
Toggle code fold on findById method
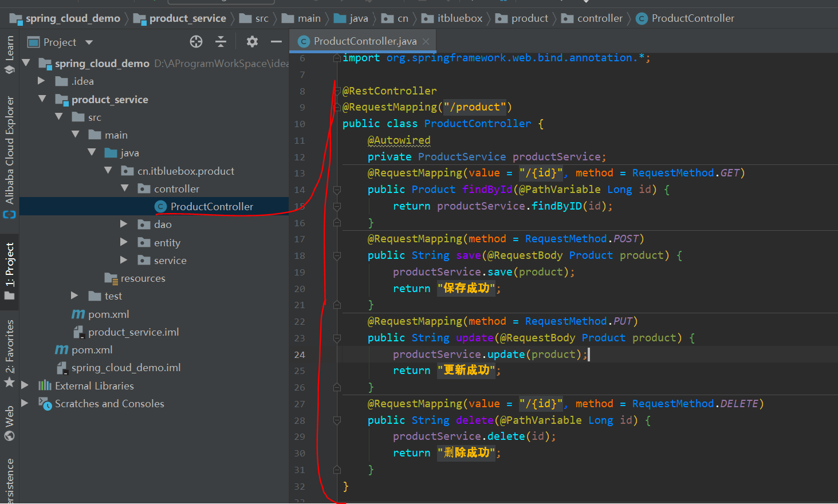(x=337, y=190)
